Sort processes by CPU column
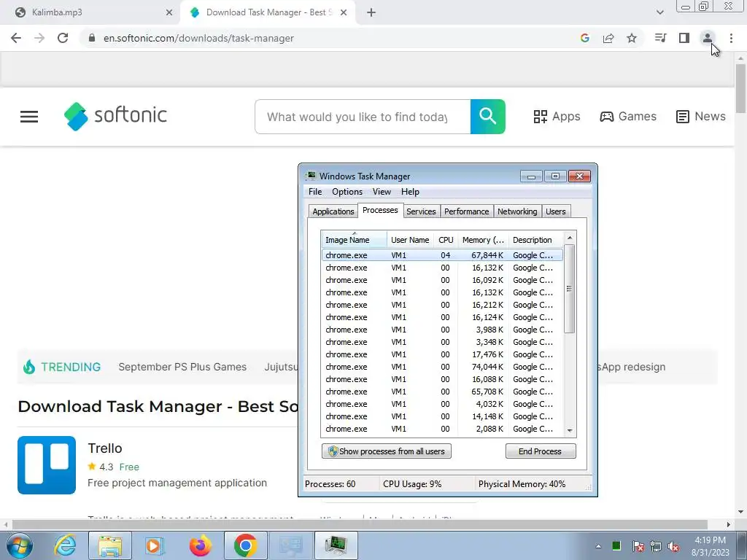The width and height of the screenshot is (747, 560). [x=446, y=240]
